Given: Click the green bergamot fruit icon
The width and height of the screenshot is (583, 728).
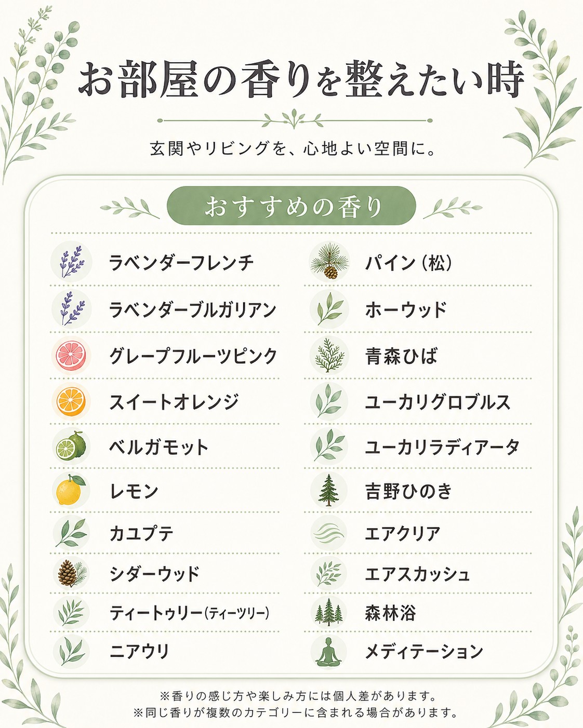Looking at the screenshot, I should click(x=71, y=447).
